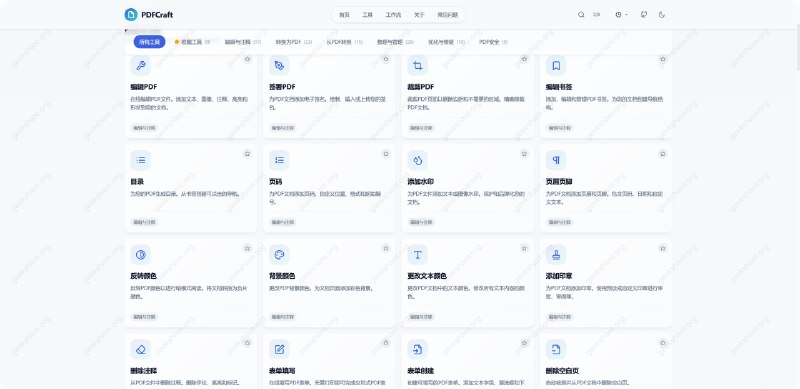Select the 裁剪PDF crop icon
The height and width of the screenshot is (389, 800).
418,66
